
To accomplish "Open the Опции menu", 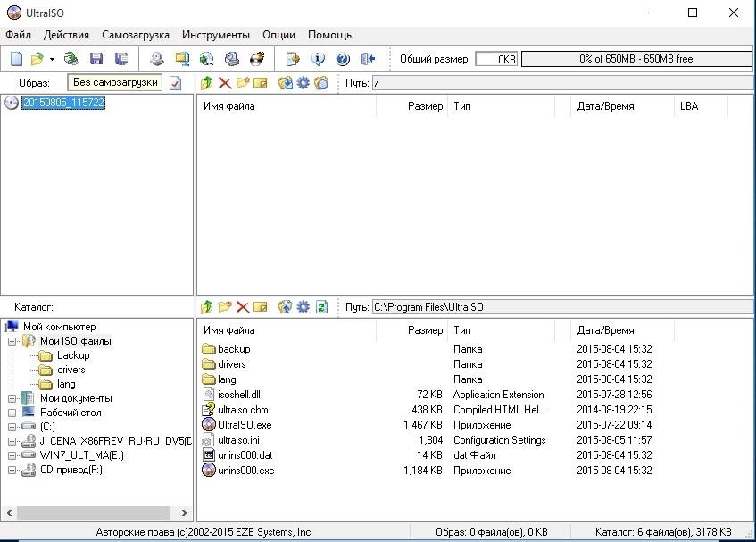I will coord(278,35).
